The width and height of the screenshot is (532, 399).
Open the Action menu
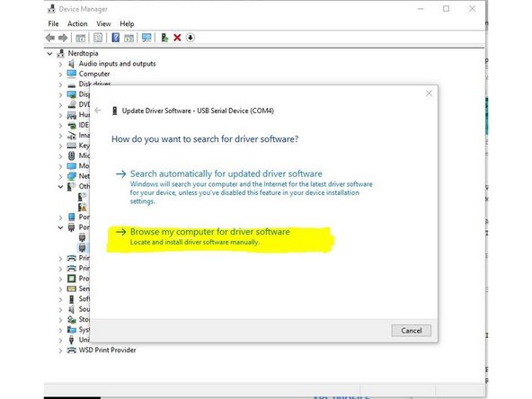[x=77, y=23]
